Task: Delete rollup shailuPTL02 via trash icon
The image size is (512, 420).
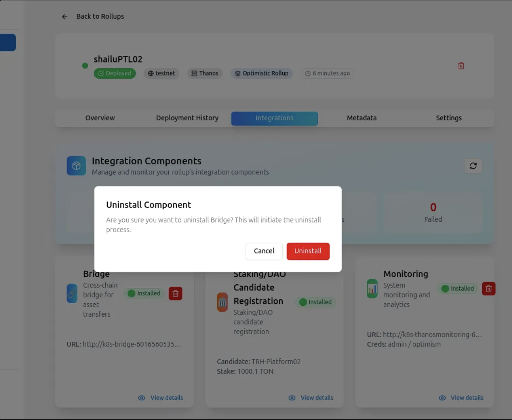Action: [x=461, y=66]
